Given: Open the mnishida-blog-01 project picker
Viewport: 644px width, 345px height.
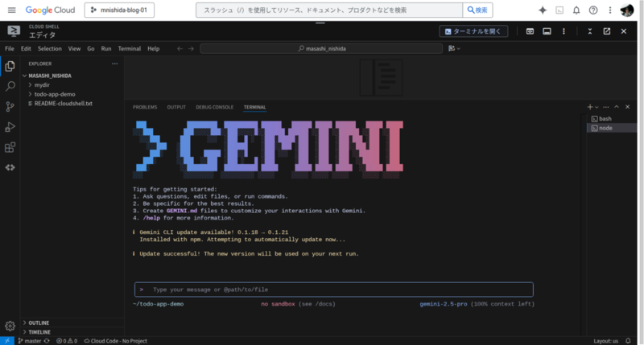Looking at the screenshot, I should 119,10.
